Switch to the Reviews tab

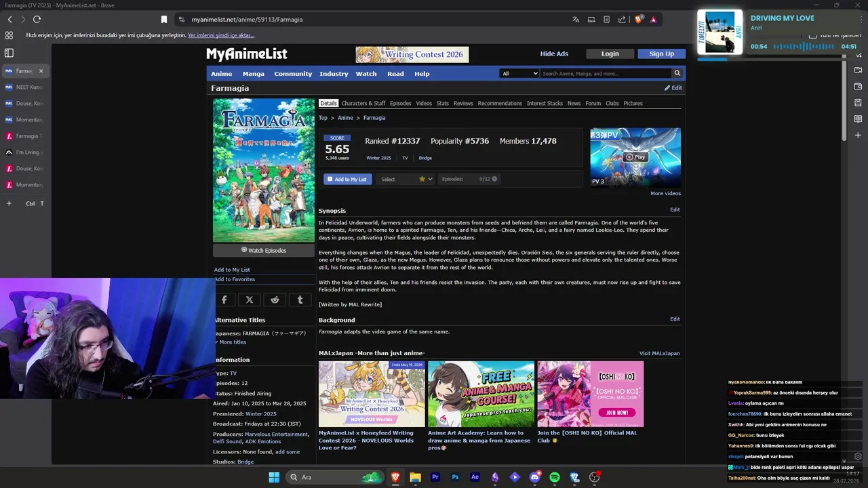pos(463,103)
